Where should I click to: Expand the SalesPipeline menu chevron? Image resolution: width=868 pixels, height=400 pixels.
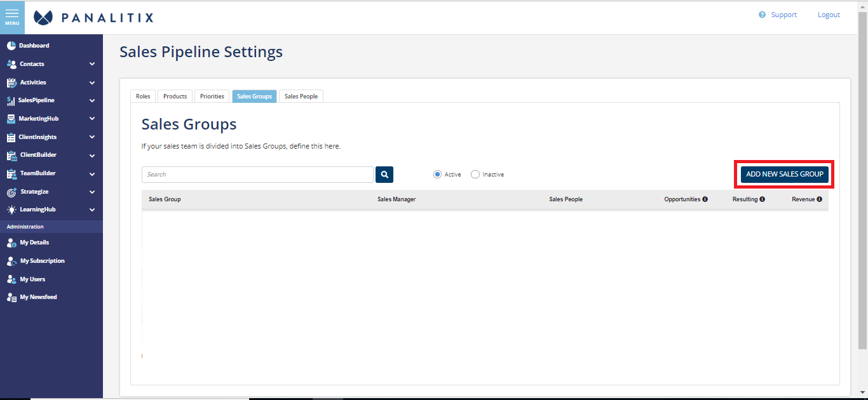[92, 100]
